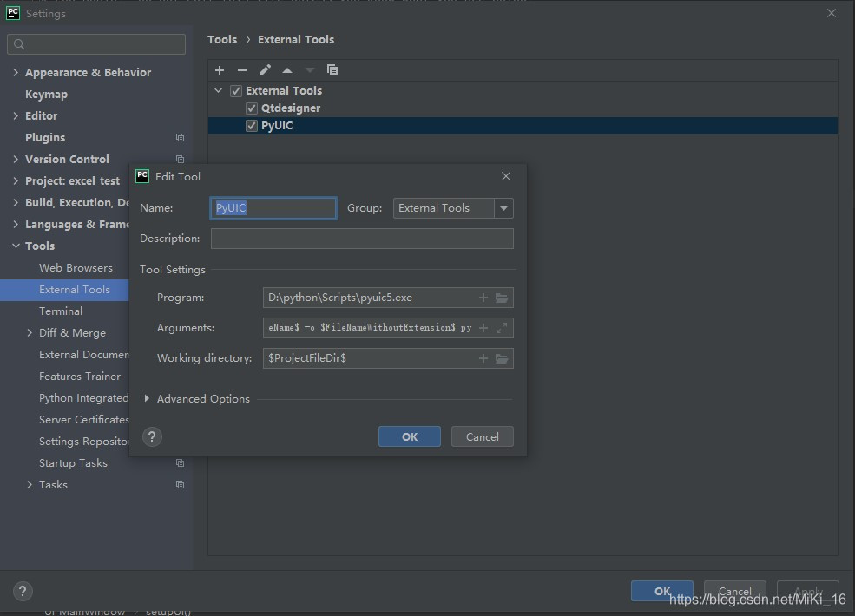Click Cancel in Settings window
Screen dimensions: 855x616
pyautogui.click(x=734, y=591)
